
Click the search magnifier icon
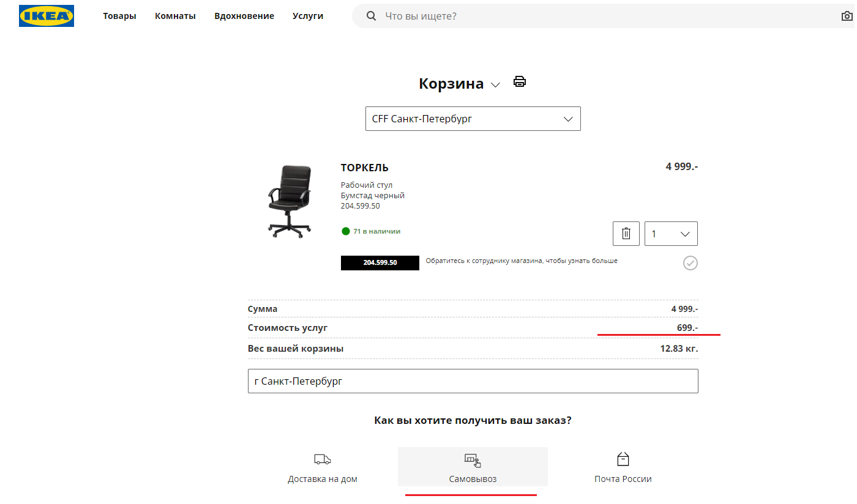(x=371, y=16)
